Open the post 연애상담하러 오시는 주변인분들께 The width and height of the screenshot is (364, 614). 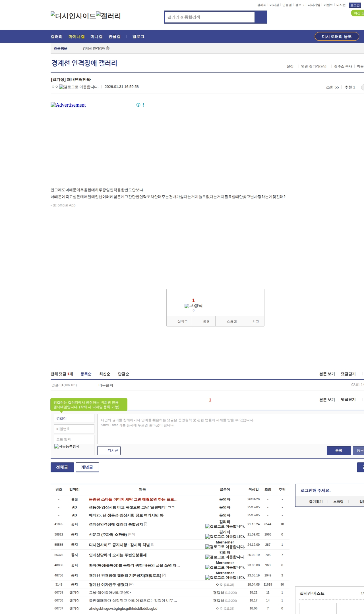tap(118, 555)
